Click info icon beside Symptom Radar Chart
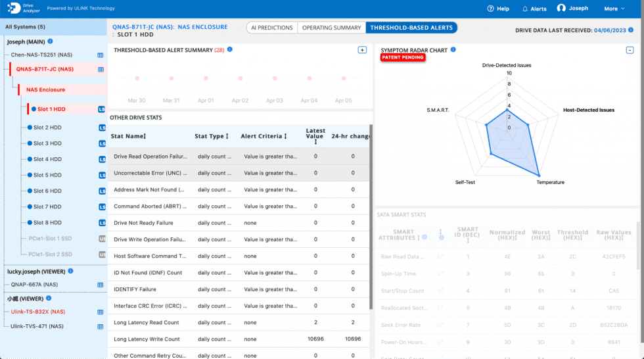This screenshot has height=359, width=644. click(453, 50)
